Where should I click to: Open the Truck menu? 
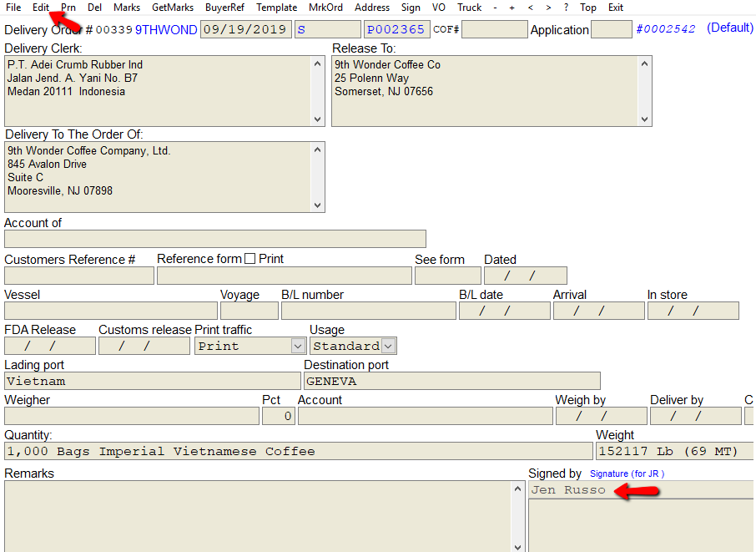[x=470, y=8]
